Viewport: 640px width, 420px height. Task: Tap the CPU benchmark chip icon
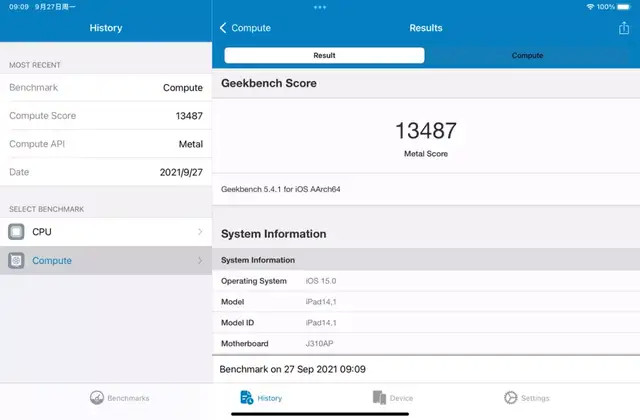coord(16,232)
